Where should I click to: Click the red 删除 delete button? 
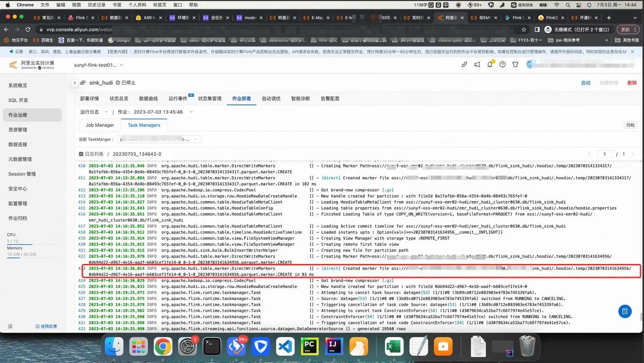tap(632, 83)
